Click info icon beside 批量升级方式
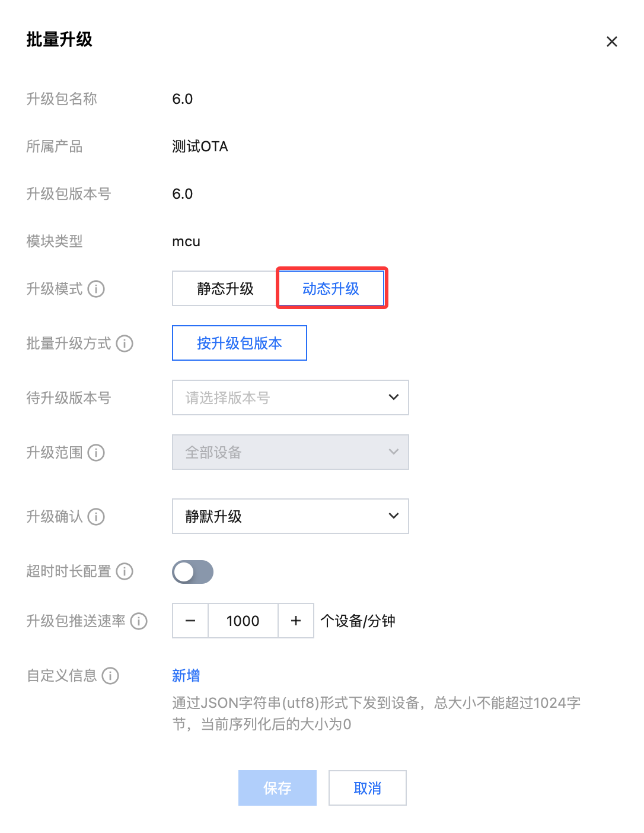 click(x=125, y=344)
